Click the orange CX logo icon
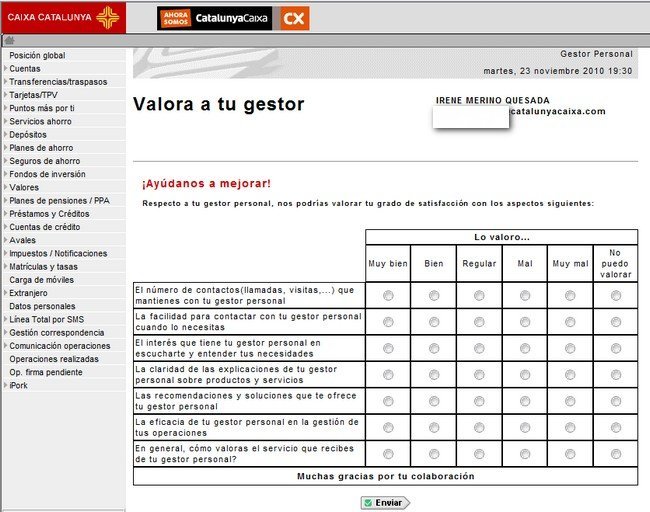The image size is (650, 512). 293,18
